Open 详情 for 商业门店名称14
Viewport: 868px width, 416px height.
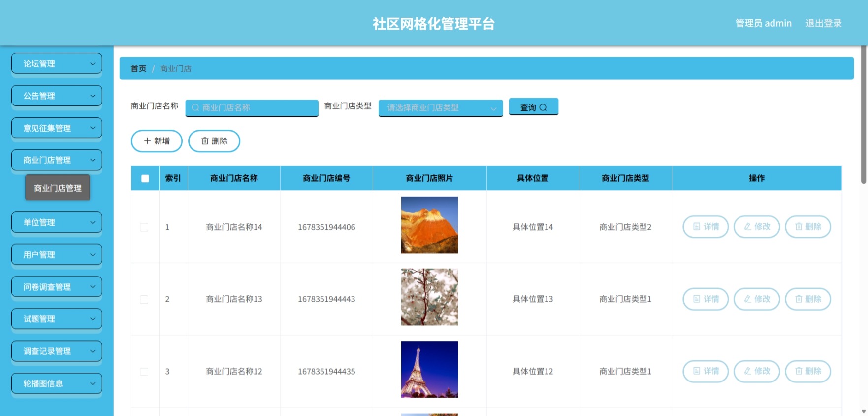click(x=706, y=227)
